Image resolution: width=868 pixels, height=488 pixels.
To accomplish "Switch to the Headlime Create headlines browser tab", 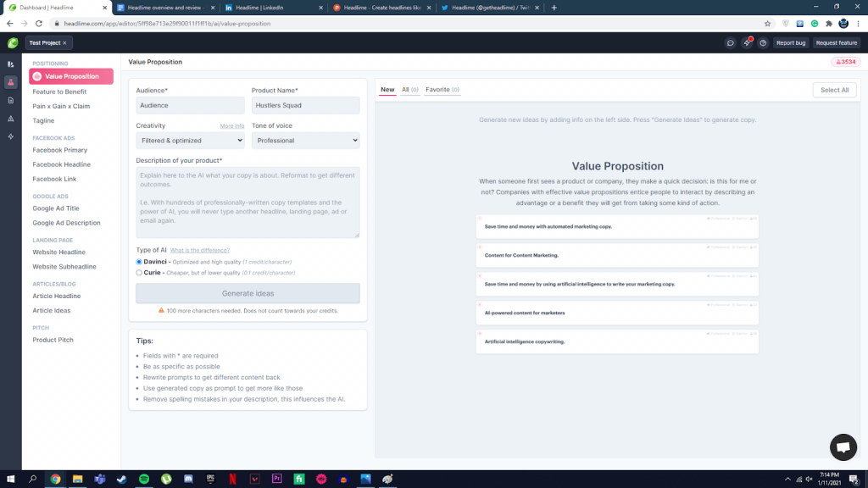I will pyautogui.click(x=381, y=8).
